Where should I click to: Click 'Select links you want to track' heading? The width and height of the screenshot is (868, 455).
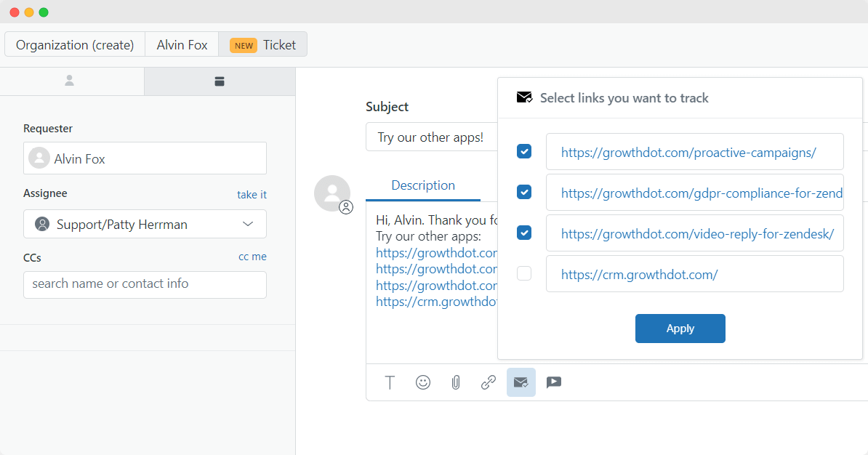pos(624,98)
